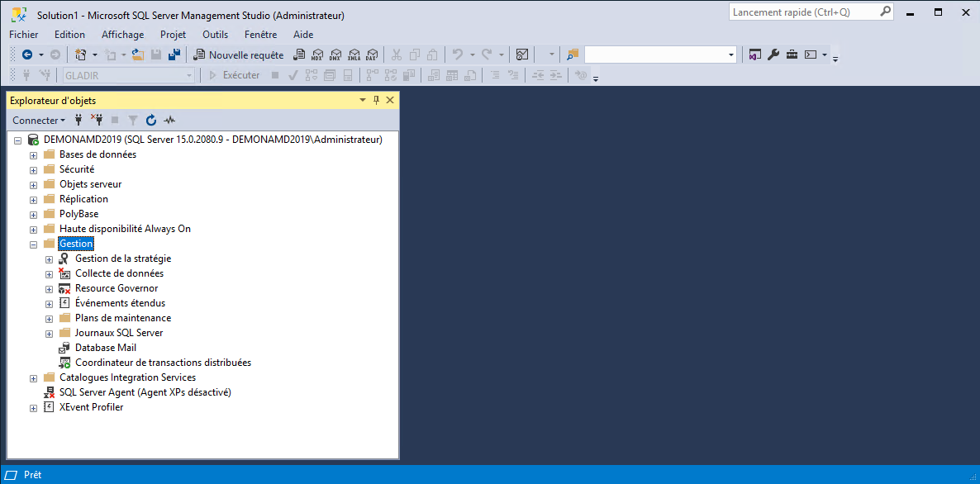Open an Analysis Services DAX query

[372, 55]
